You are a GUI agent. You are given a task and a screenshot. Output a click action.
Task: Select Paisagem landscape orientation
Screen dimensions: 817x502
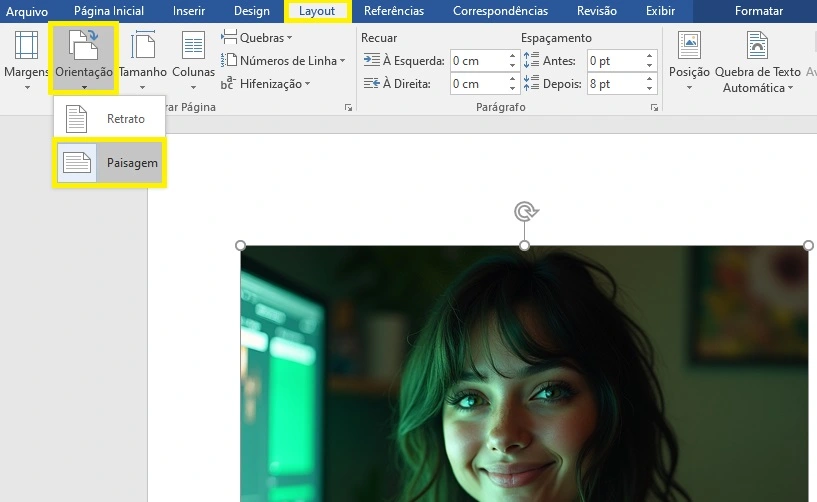tap(109, 163)
